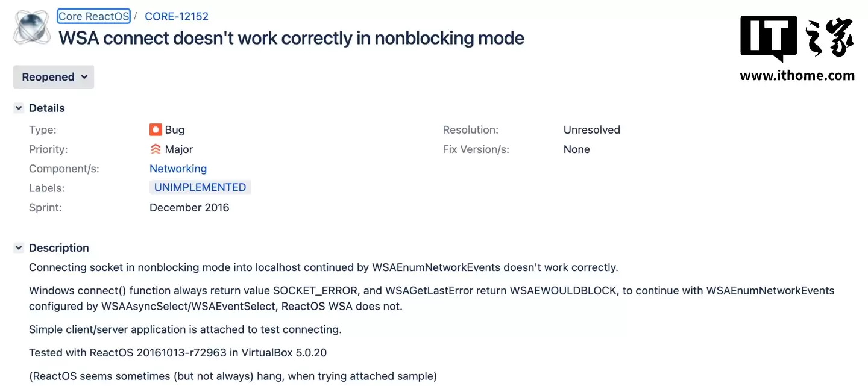Select the issue title text
The image size is (868, 386).
click(x=291, y=37)
